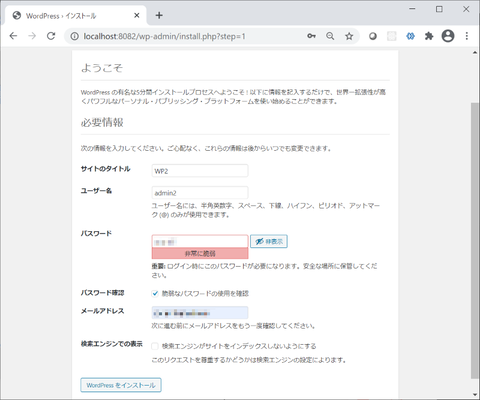Open a new browser tab
480x400 pixels.
click(159, 15)
